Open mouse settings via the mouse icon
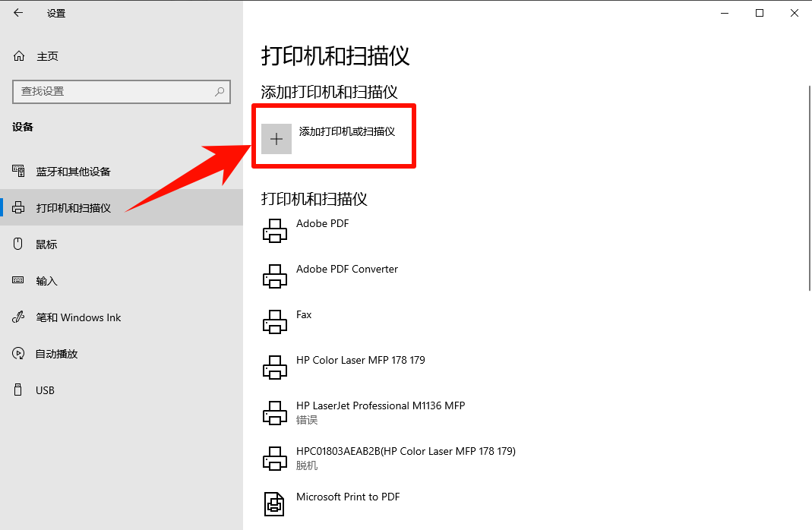The height and width of the screenshot is (530, 812). 18,244
